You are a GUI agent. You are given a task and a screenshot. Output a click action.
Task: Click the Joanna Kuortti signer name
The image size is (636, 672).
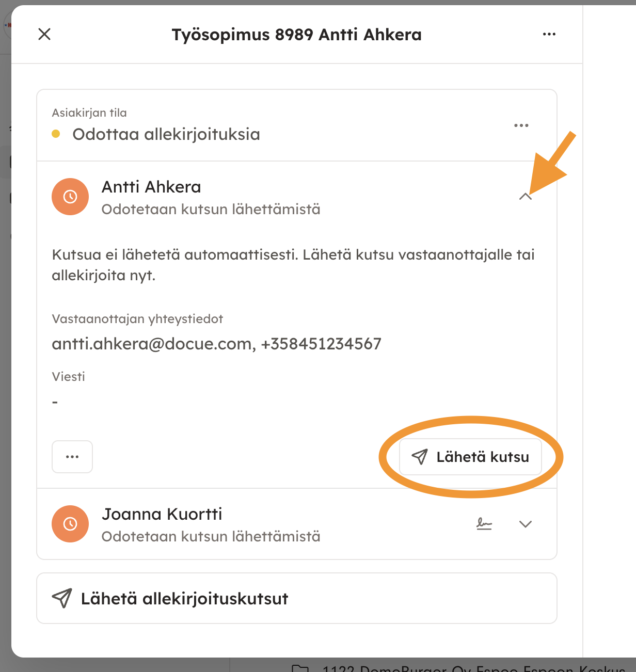pos(162,514)
